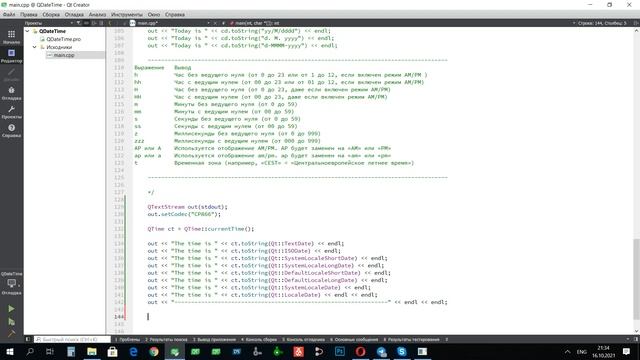Split the Projects side panel
Screen dimensions: 640x360
94,23
